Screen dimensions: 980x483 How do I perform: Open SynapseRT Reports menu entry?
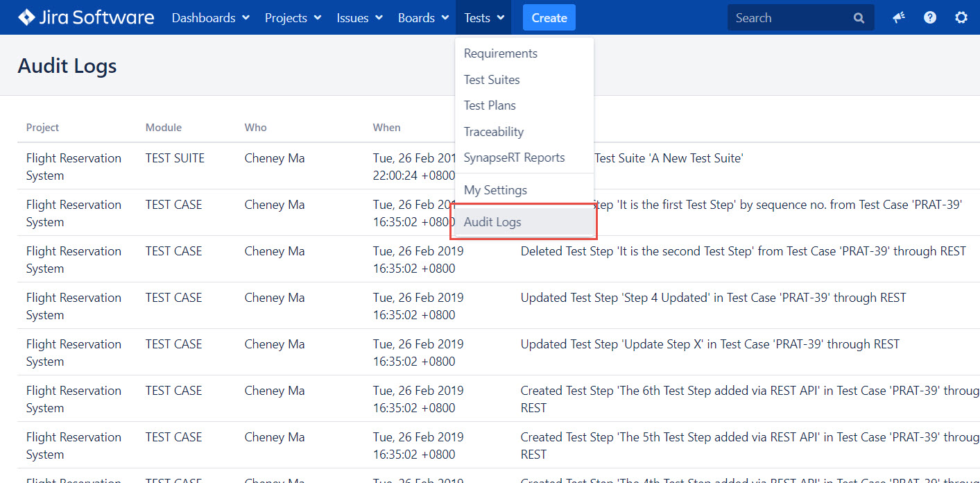pyautogui.click(x=514, y=158)
